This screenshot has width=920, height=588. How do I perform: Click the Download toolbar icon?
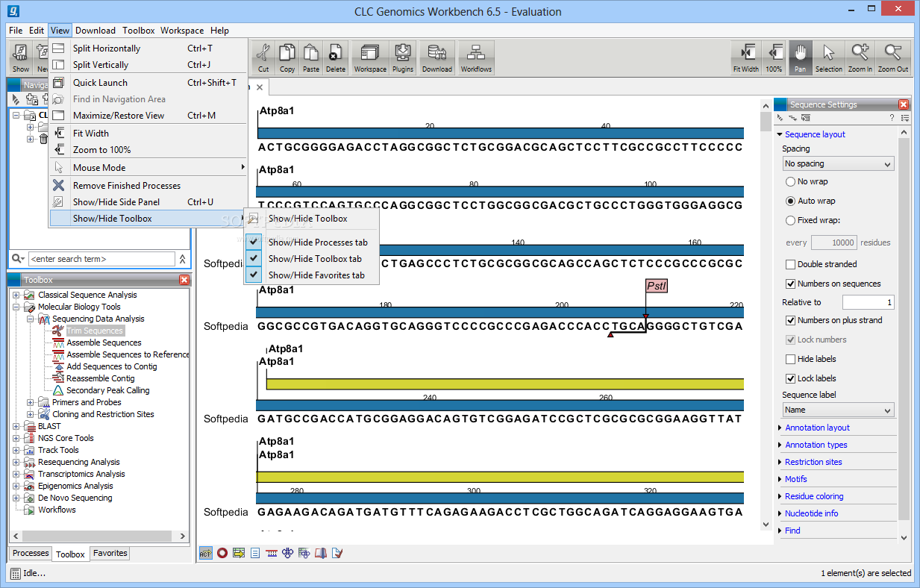437,57
